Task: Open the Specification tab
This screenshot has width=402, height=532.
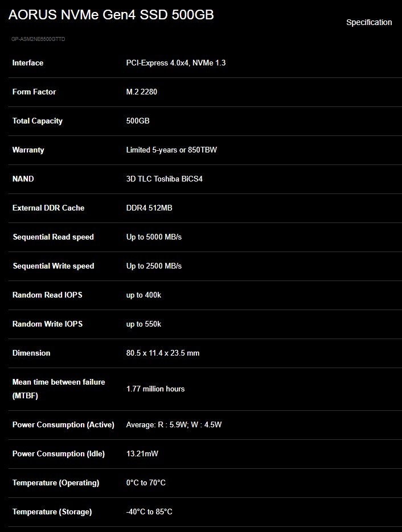Action: (x=369, y=22)
